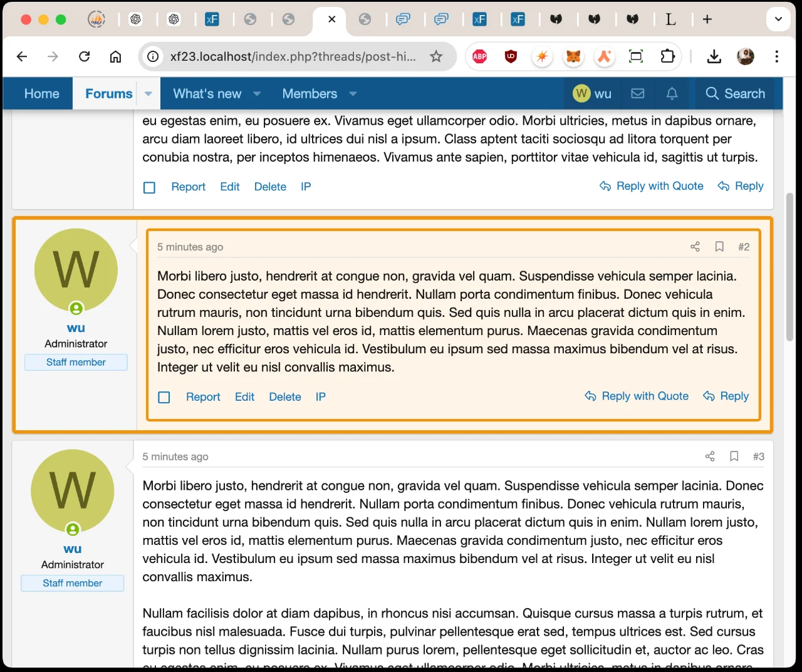This screenshot has width=802, height=672.
Task: Expand the Forums dropdown arrow
Action: coord(148,94)
